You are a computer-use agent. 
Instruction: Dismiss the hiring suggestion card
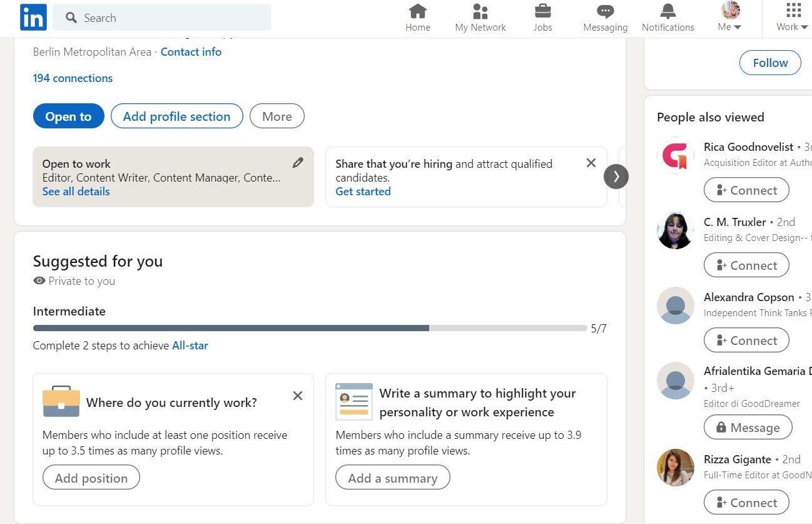pyautogui.click(x=591, y=163)
